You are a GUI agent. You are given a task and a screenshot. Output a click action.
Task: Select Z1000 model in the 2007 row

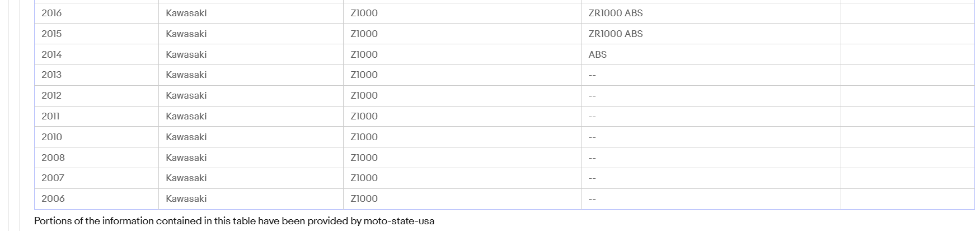364,178
